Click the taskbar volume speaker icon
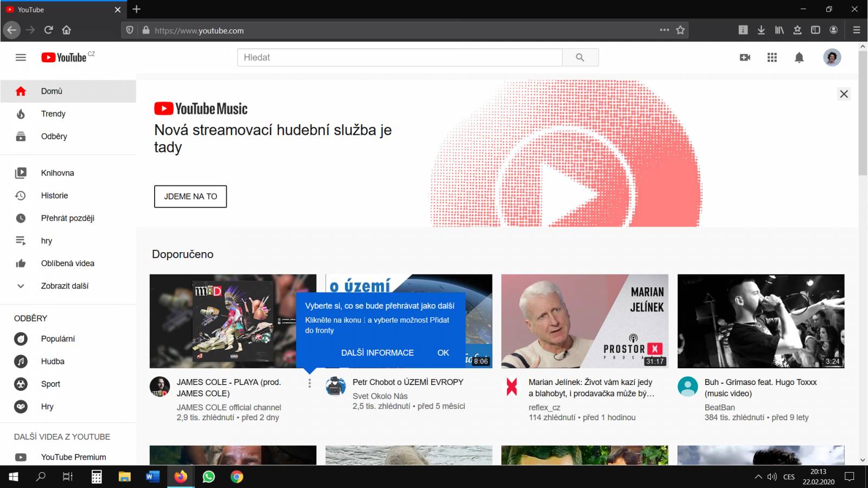This screenshot has height=488, width=868. point(772,477)
